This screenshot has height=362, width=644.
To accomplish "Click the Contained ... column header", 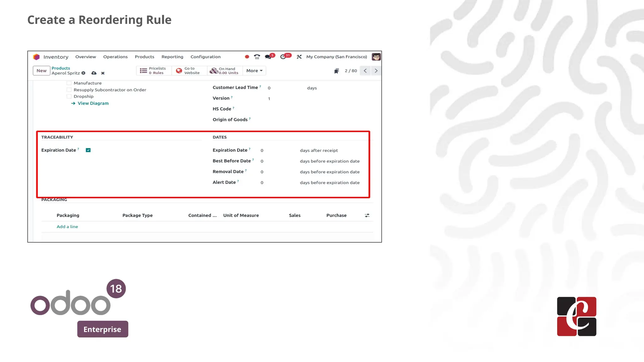I will [x=203, y=215].
